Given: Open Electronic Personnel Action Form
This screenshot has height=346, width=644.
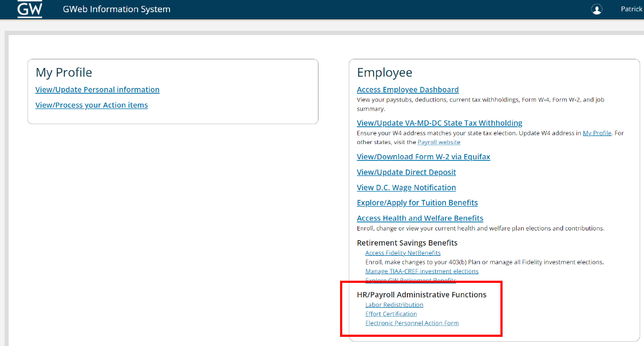Looking at the screenshot, I should pos(412,323).
